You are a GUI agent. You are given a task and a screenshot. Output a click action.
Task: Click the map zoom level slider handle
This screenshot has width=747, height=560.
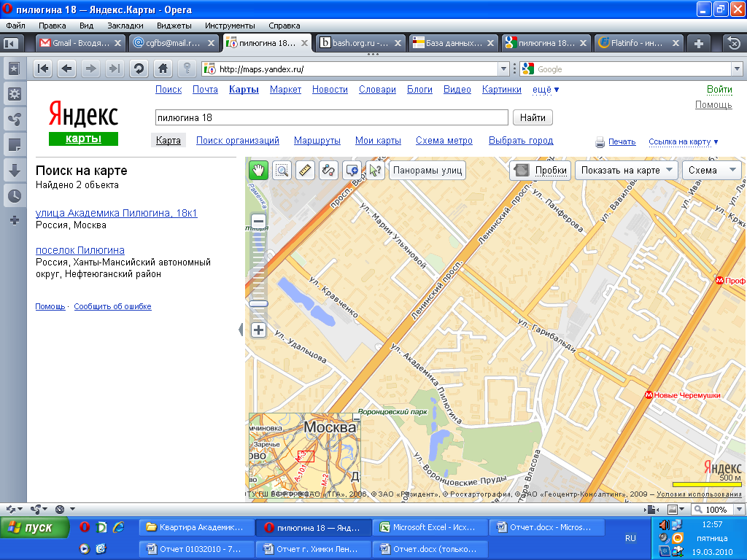click(258, 303)
